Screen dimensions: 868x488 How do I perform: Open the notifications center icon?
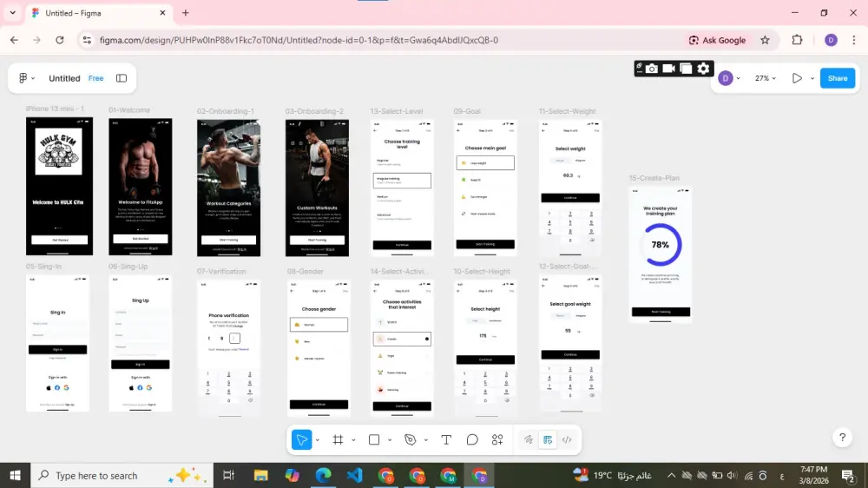[847, 475]
